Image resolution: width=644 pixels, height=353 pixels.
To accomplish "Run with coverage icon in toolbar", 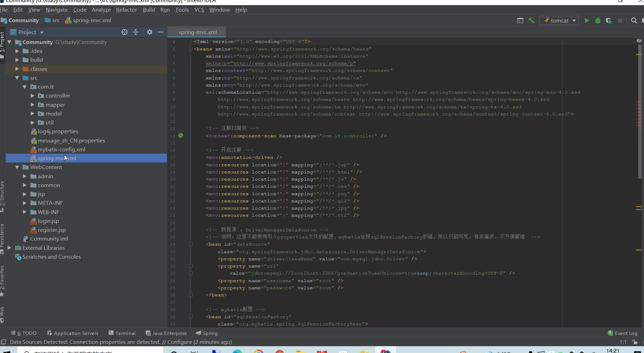I will click(x=609, y=20).
